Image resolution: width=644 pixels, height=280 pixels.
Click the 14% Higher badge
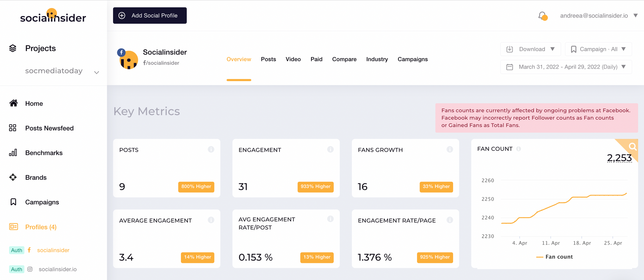point(197,257)
